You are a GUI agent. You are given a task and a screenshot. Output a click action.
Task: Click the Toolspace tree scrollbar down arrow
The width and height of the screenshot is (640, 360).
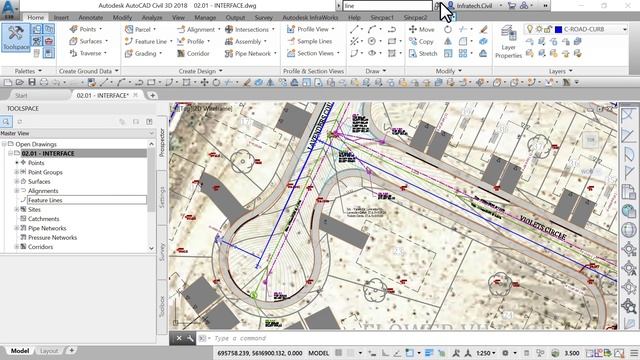(151, 248)
